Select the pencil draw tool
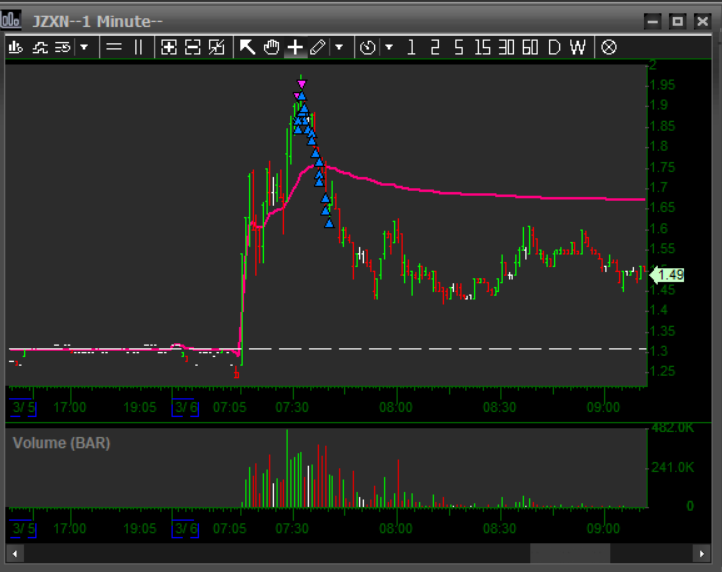The image size is (722, 572). point(318,47)
